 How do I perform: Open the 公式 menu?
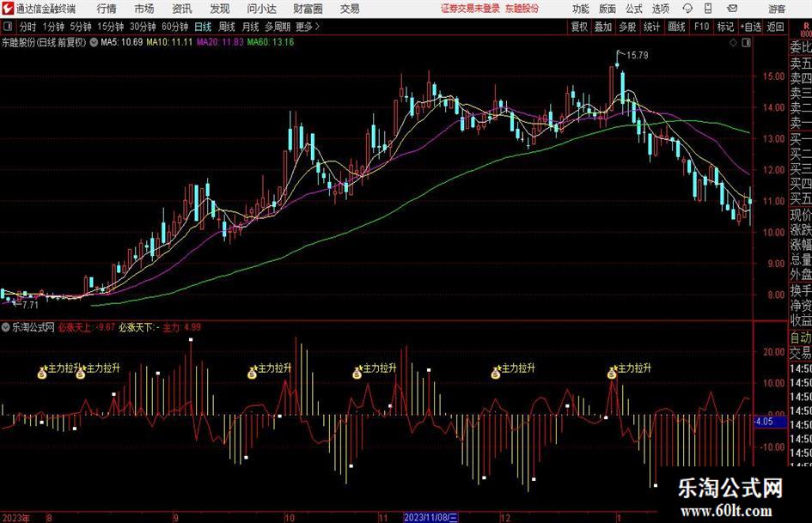(x=634, y=9)
